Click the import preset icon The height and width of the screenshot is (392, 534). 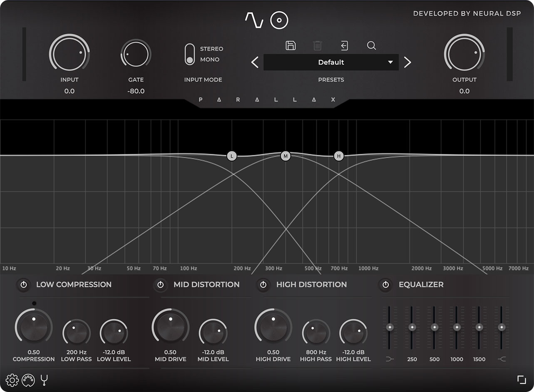click(344, 45)
